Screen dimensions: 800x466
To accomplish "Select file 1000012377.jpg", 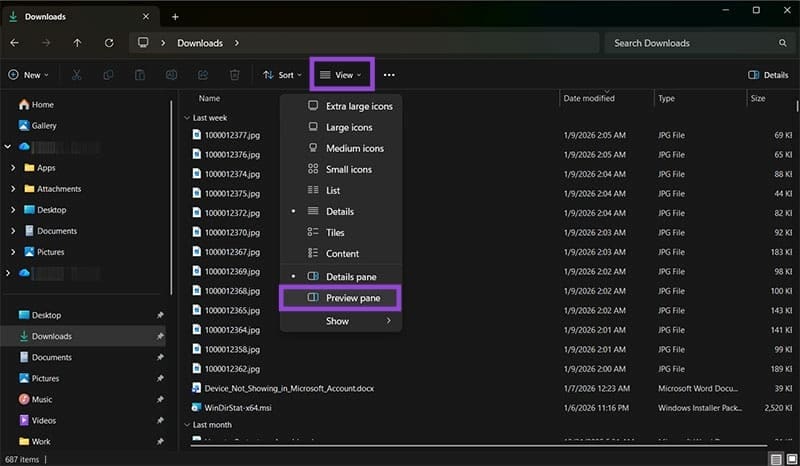I will click(232, 135).
